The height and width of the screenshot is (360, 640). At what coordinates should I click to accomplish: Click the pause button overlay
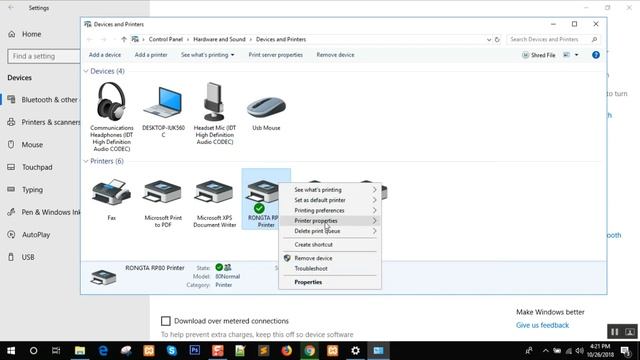tap(614, 332)
